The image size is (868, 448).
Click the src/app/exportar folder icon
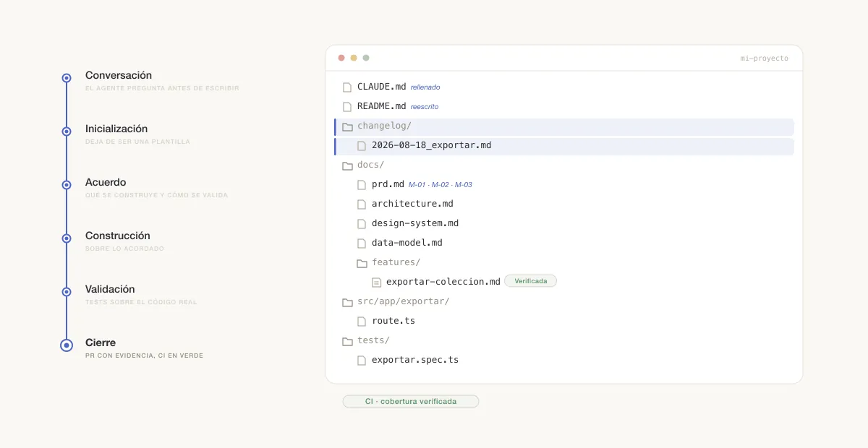pos(347,302)
